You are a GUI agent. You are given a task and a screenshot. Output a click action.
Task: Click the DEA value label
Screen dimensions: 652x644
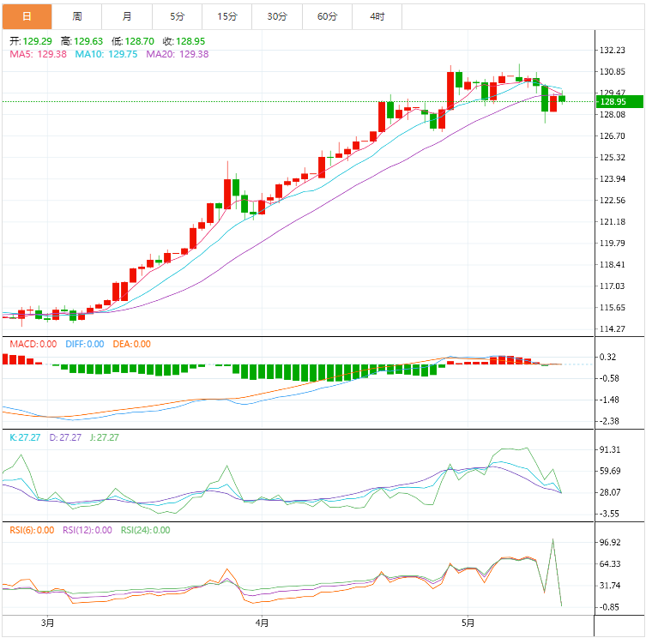point(131,344)
